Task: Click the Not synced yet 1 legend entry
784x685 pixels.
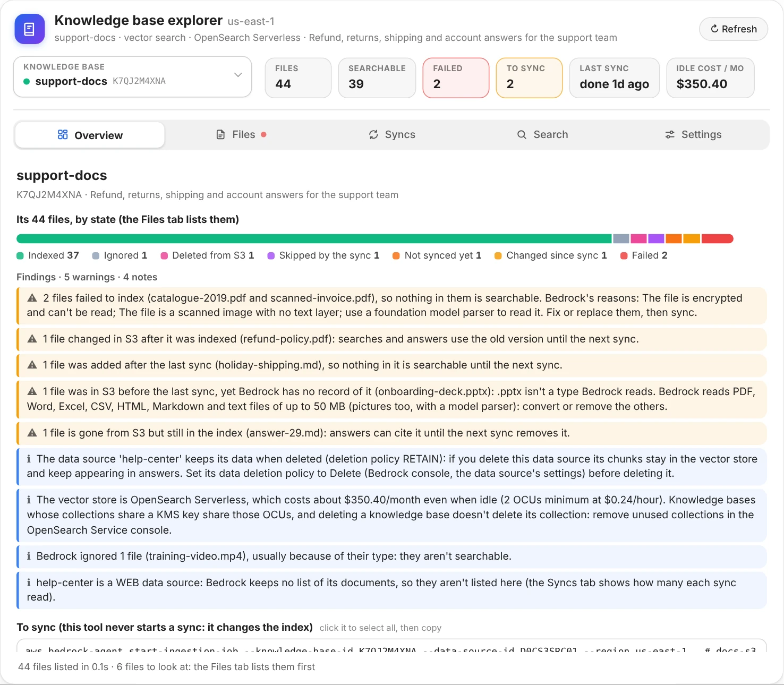Action: [x=437, y=255]
